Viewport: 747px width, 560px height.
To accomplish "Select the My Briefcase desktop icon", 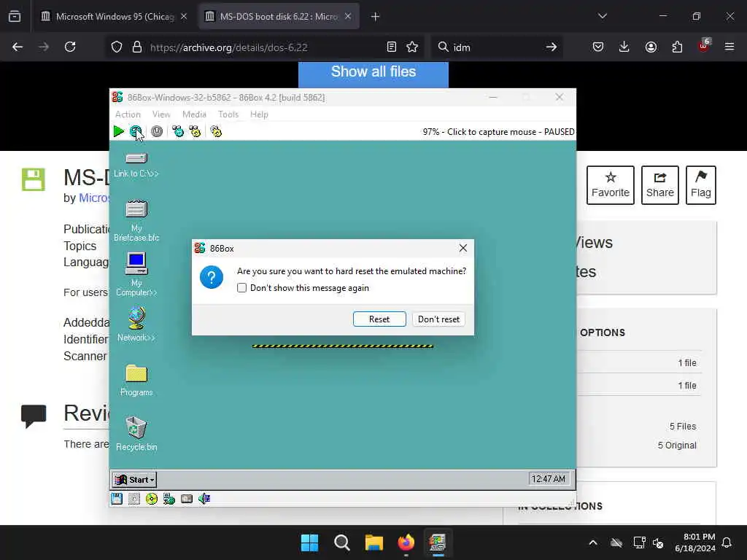I will 136,220.
